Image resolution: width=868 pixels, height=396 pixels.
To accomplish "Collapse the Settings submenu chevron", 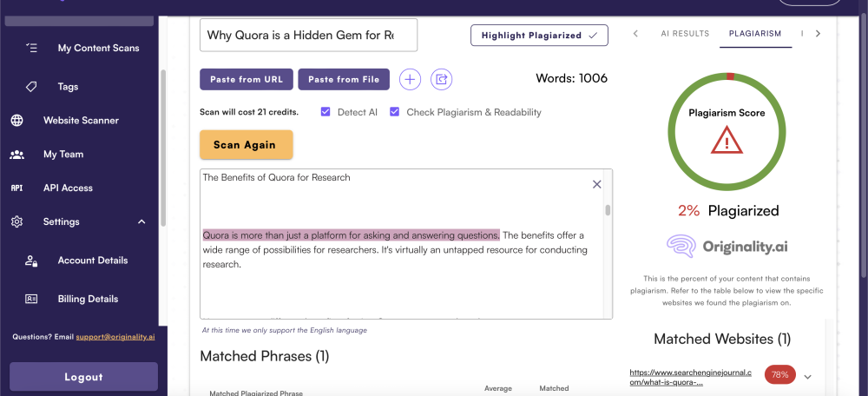I will [141, 221].
